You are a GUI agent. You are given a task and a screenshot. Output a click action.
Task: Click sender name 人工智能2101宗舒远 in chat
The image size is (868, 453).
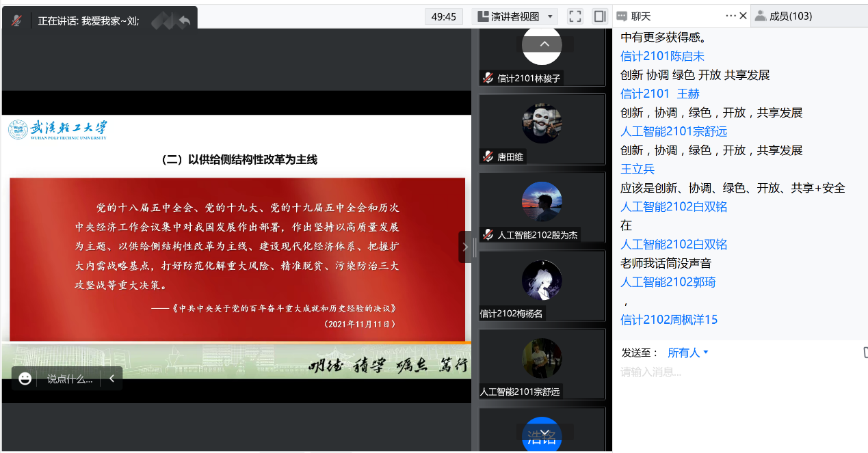point(674,131)
